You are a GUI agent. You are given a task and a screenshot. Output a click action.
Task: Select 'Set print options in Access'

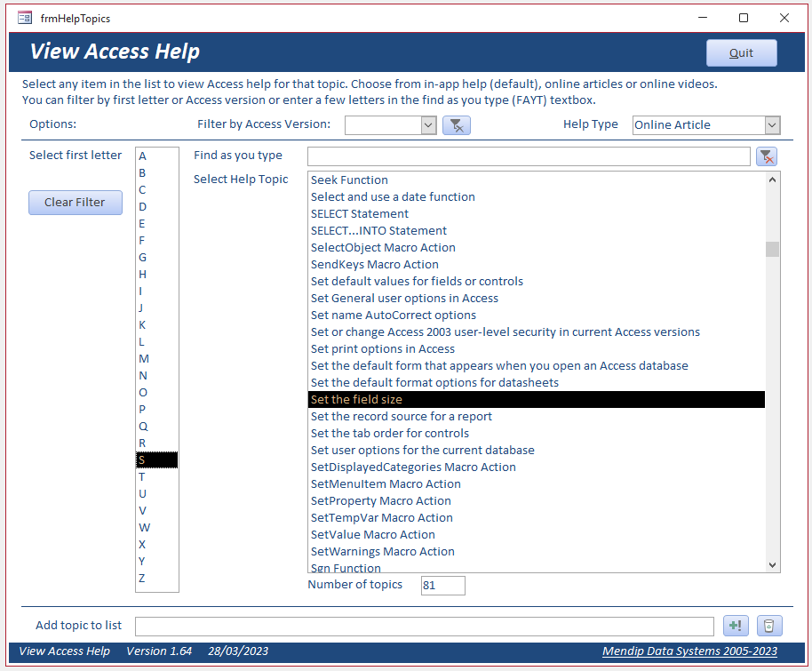pyautogui.click(x=537, y=348)
